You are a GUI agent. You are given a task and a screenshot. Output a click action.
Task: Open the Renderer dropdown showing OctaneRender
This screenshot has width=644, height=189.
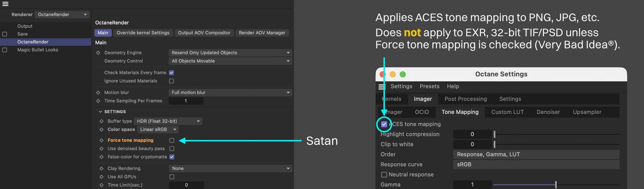coord(62,15)
